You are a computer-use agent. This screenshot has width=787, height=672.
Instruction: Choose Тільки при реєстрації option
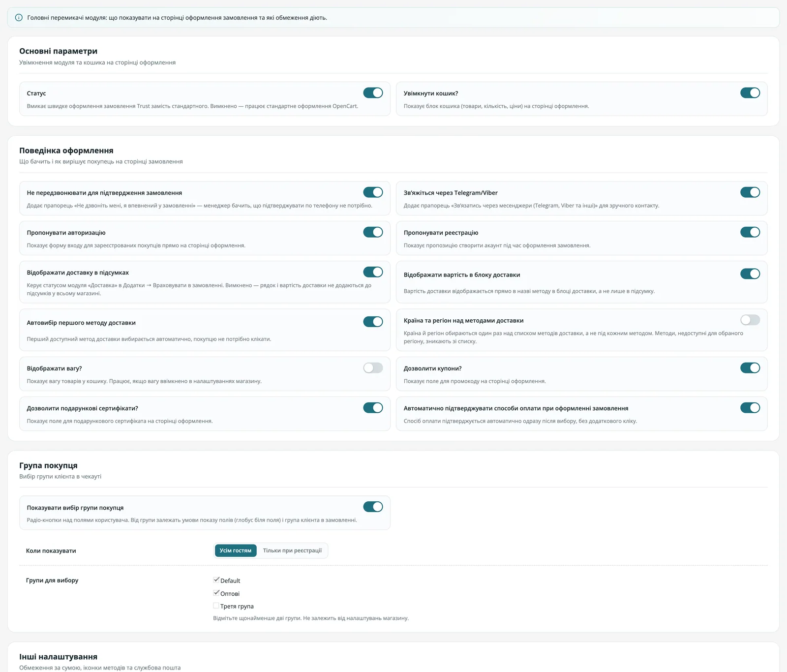[292, 550]
